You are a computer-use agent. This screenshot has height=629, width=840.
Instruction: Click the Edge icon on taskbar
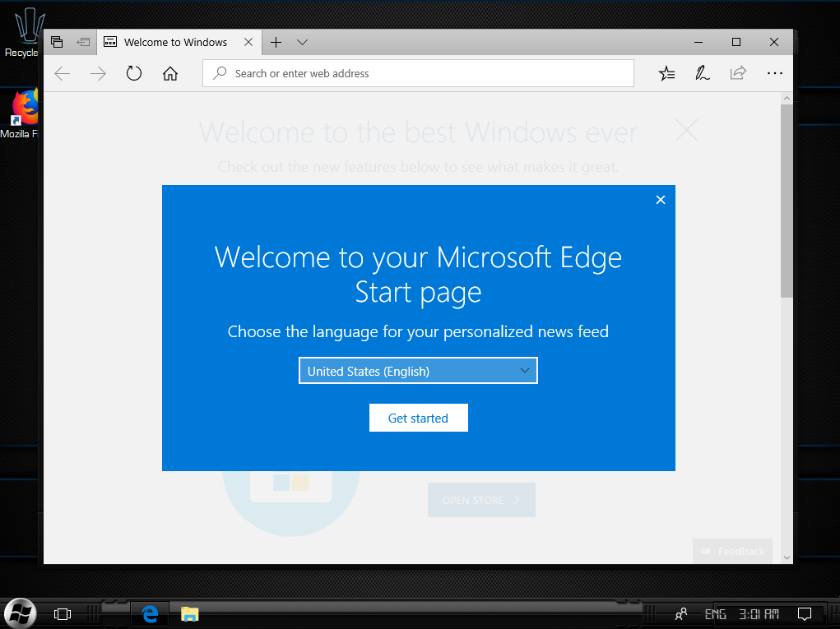click(151, 614)
